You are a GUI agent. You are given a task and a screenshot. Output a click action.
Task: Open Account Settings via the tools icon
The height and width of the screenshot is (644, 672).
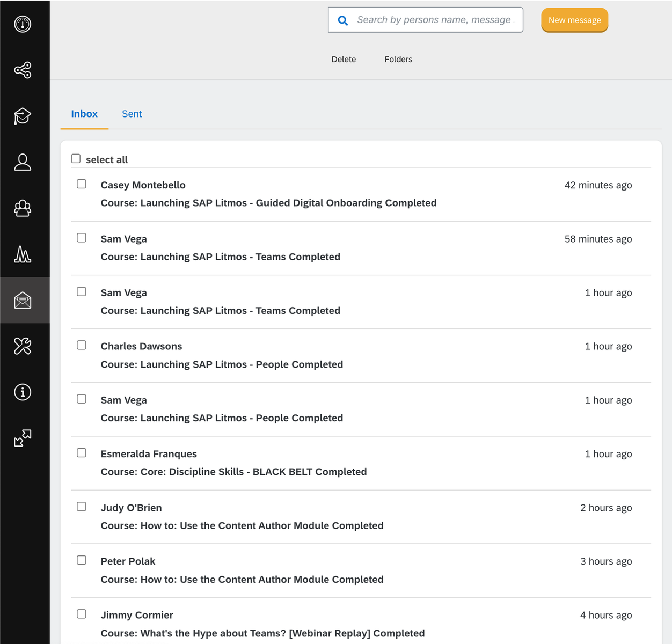(x=22, y=347)
